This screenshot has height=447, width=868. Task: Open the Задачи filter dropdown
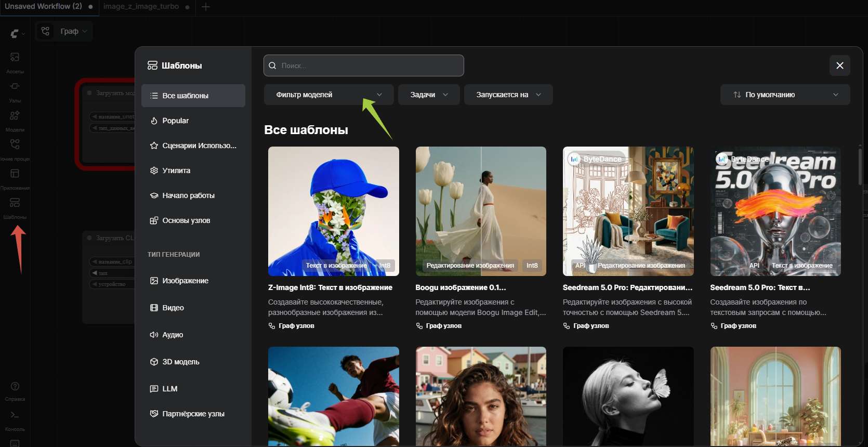pos(429,95)
